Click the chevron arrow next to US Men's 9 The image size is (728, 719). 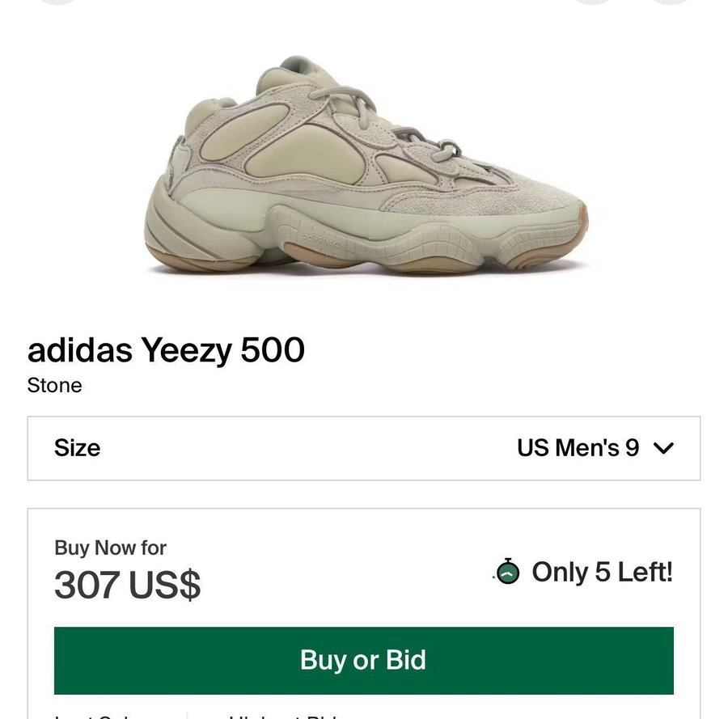(x=663, y=448)
